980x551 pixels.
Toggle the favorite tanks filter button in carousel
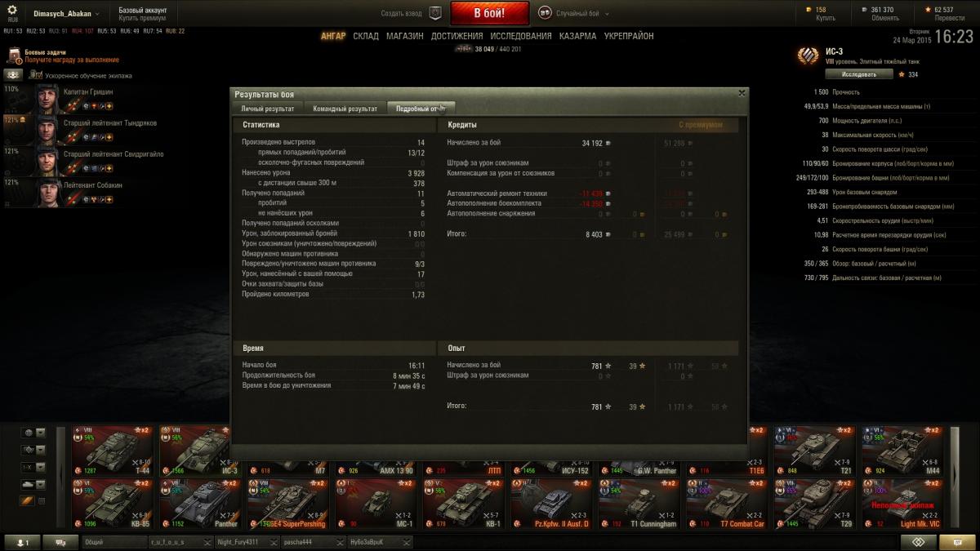(27, 500)
